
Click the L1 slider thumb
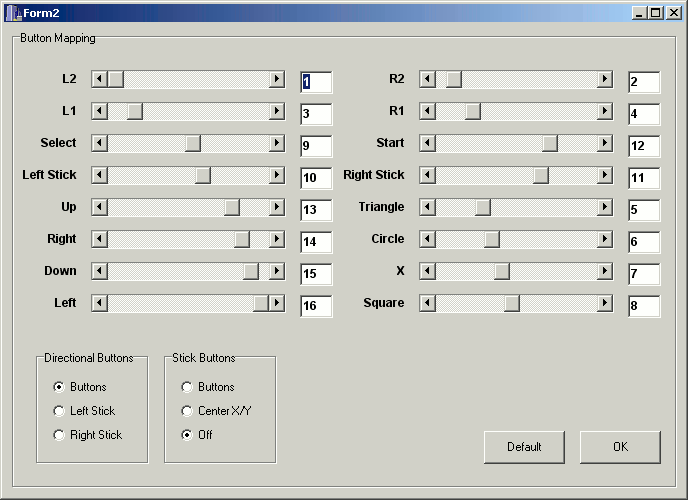tap(134, 111)
